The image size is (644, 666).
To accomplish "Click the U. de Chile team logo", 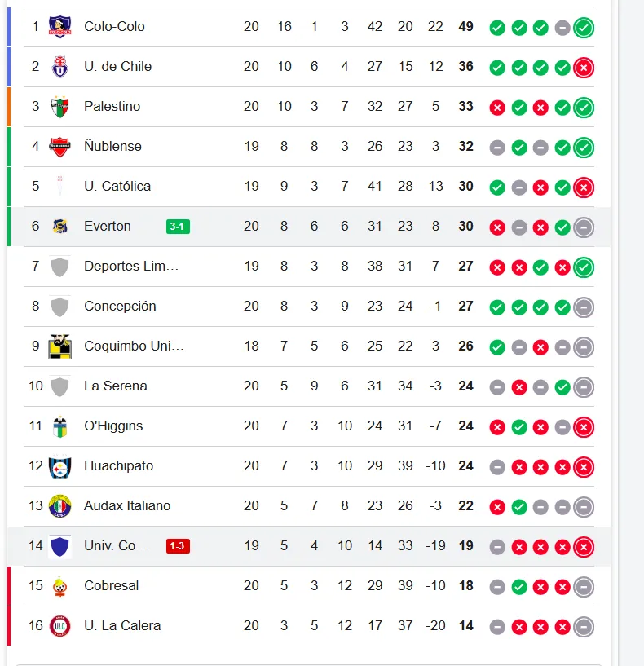I will pyautogui.click(x=60, y=67).
